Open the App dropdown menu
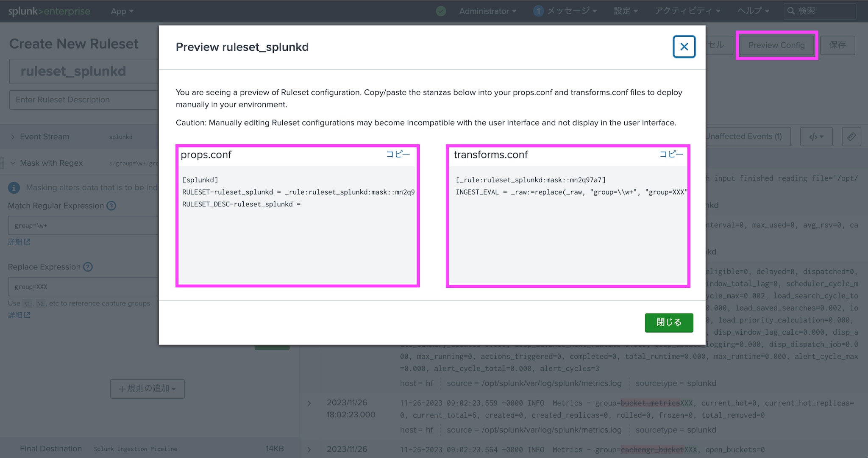This screenshot has width=868, height=458. point(122,11)
